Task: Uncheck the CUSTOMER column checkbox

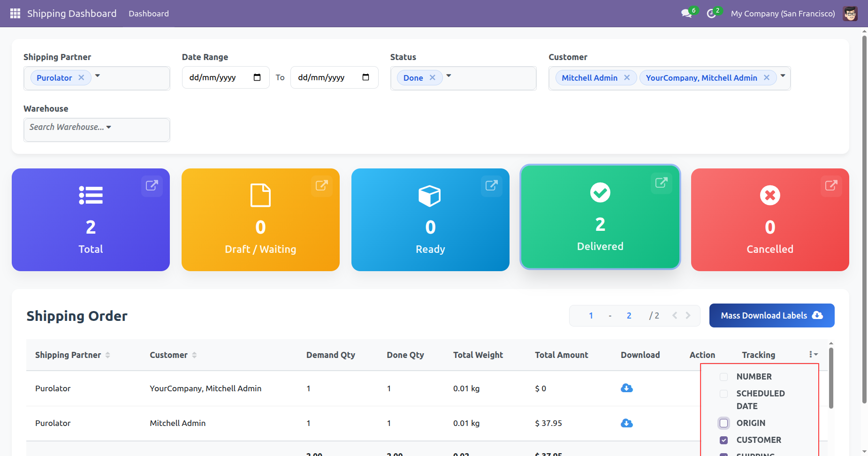Action: click(723, 440)
